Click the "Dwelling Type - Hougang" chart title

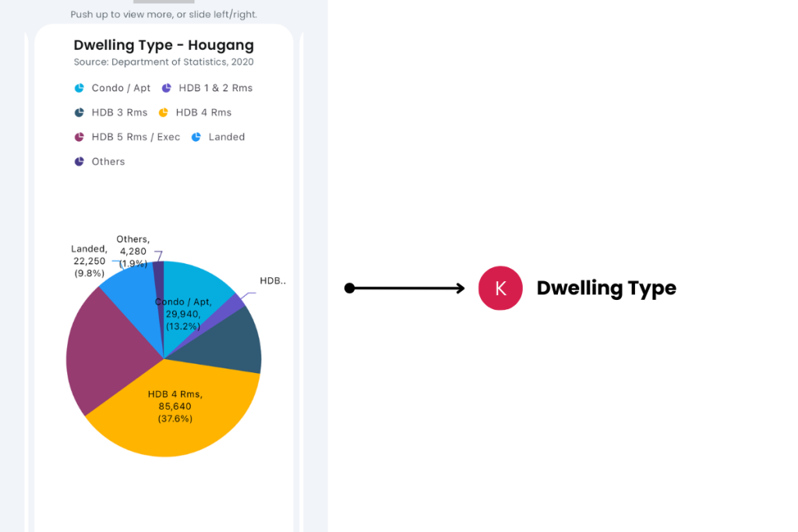164,45
